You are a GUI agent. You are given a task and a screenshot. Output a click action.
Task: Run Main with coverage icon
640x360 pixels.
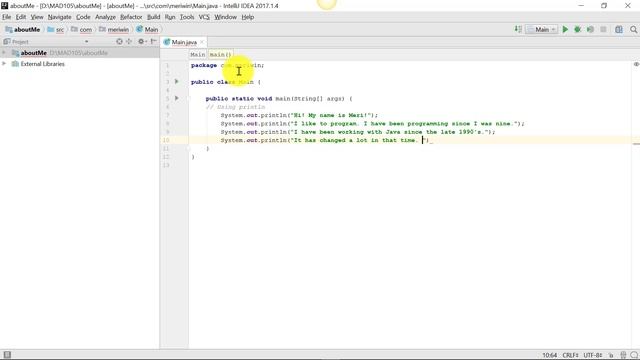(x=590, y=29)
